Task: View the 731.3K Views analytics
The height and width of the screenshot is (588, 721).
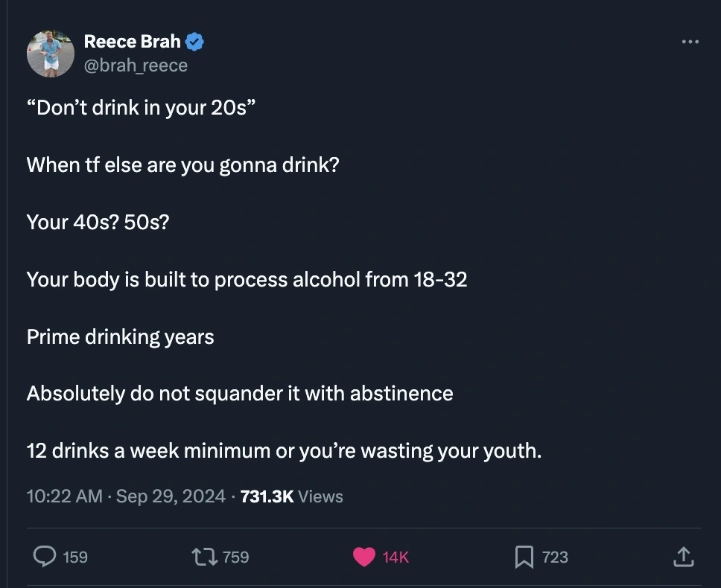Action: coord(292,496)
